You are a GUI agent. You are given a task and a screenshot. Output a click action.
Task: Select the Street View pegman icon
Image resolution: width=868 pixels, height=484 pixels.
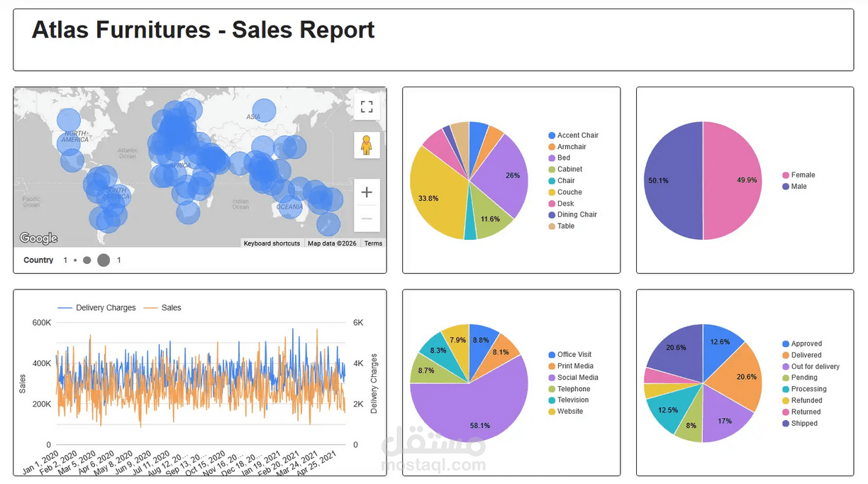367,145
